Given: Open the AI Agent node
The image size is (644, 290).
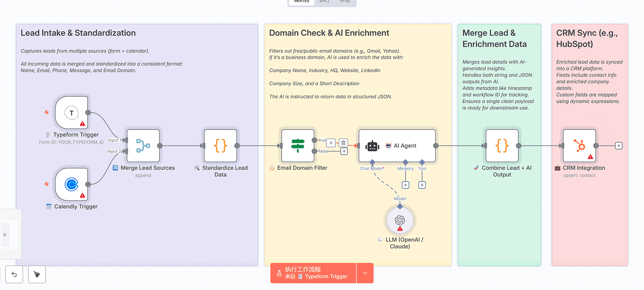Looking at the screenshot, I should (397, 146).
